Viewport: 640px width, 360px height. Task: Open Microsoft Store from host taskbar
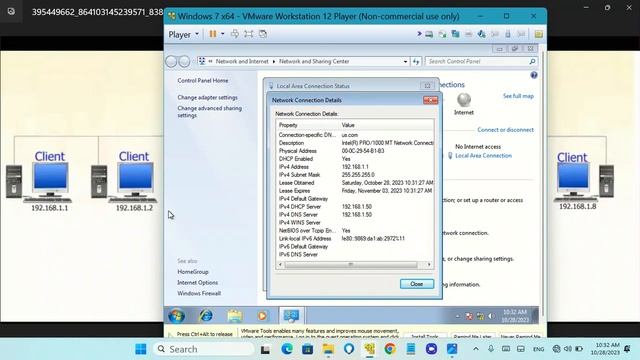tap(307, 349)
